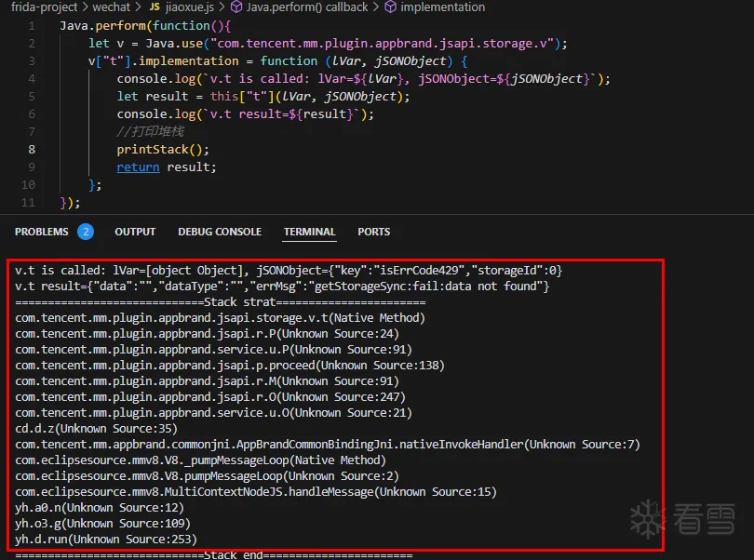Click printStack() call on line 8
This screenshot has height=560, width=754.
pos(163,150)
